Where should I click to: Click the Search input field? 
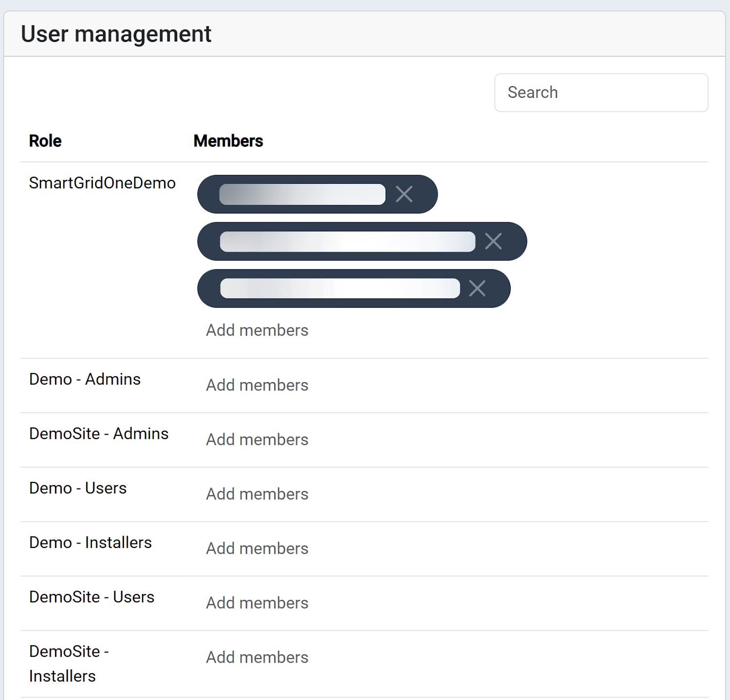tap(601, 92)
